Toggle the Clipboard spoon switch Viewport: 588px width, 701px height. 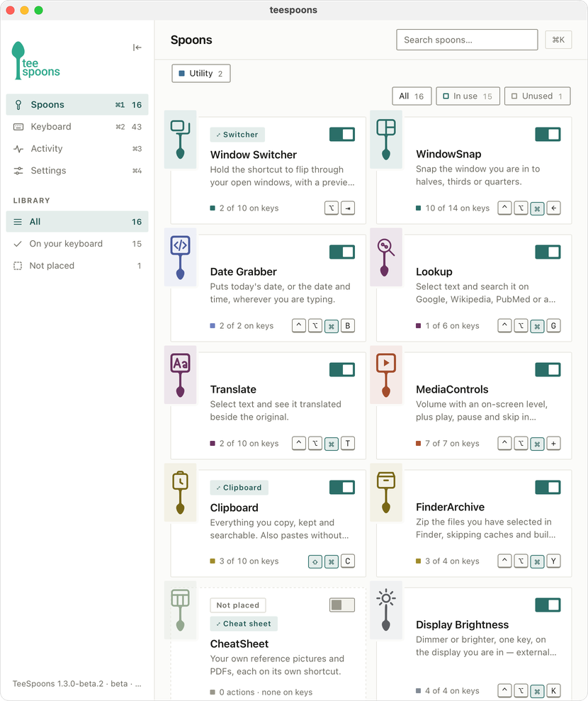click(x=341, y=487)
